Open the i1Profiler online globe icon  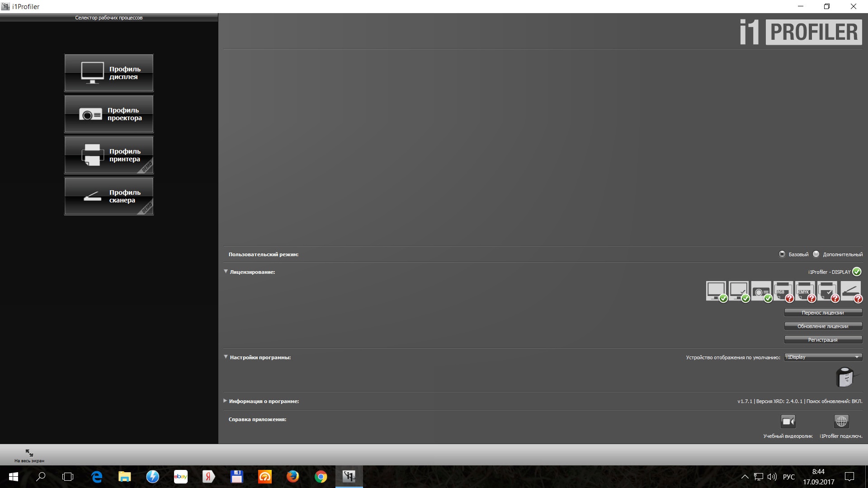[841, 422]
